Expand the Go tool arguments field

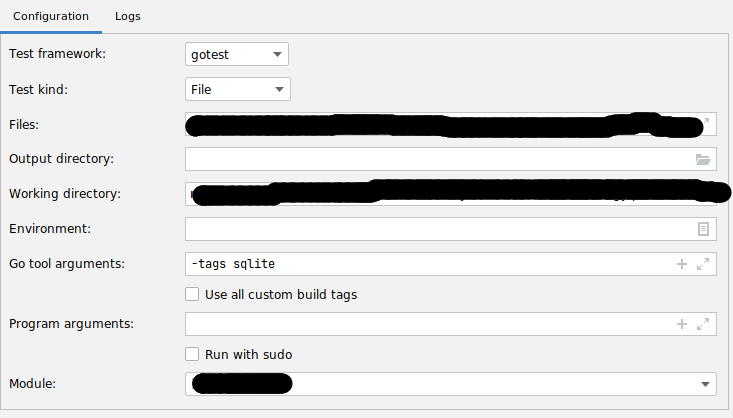pos(703,264)
